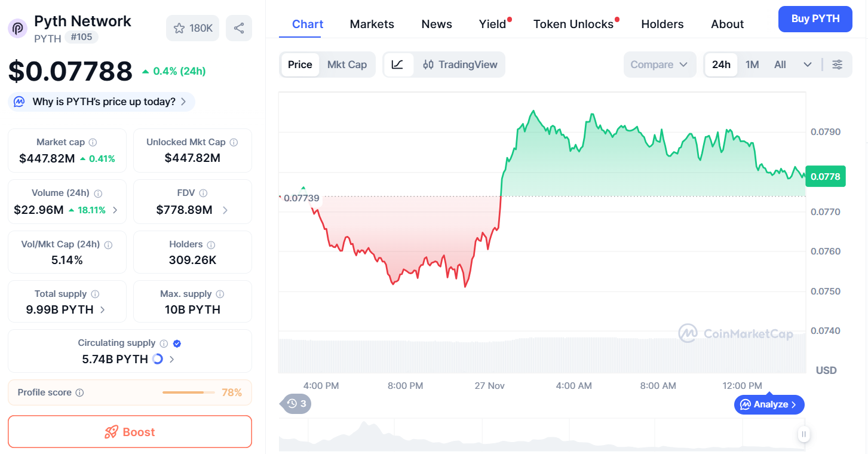Open chart settings sliders icon
Screen dimensions: 868x454
pos(838,65)
